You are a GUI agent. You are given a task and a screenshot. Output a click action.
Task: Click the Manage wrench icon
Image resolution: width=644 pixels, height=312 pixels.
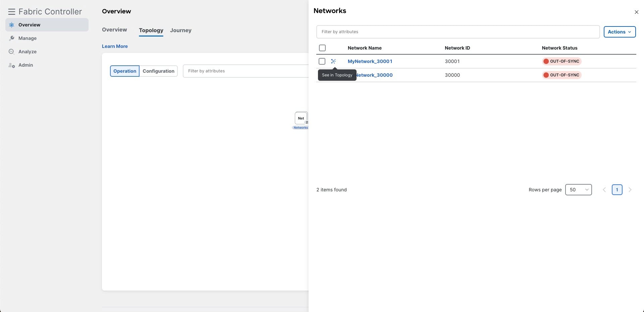(11, 38)
